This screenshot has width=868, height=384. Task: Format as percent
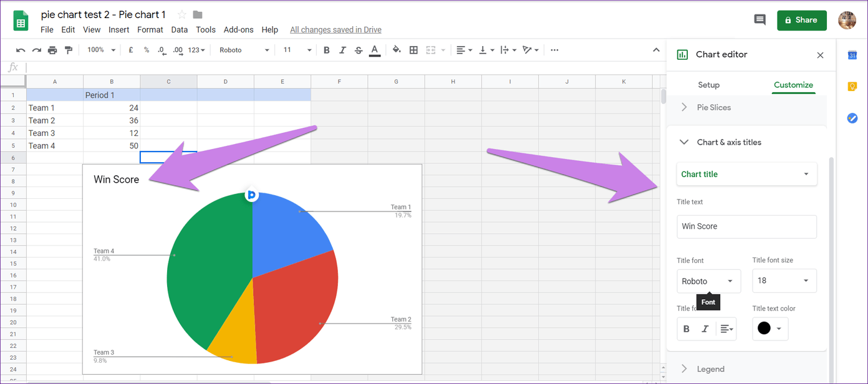(147, 50)
